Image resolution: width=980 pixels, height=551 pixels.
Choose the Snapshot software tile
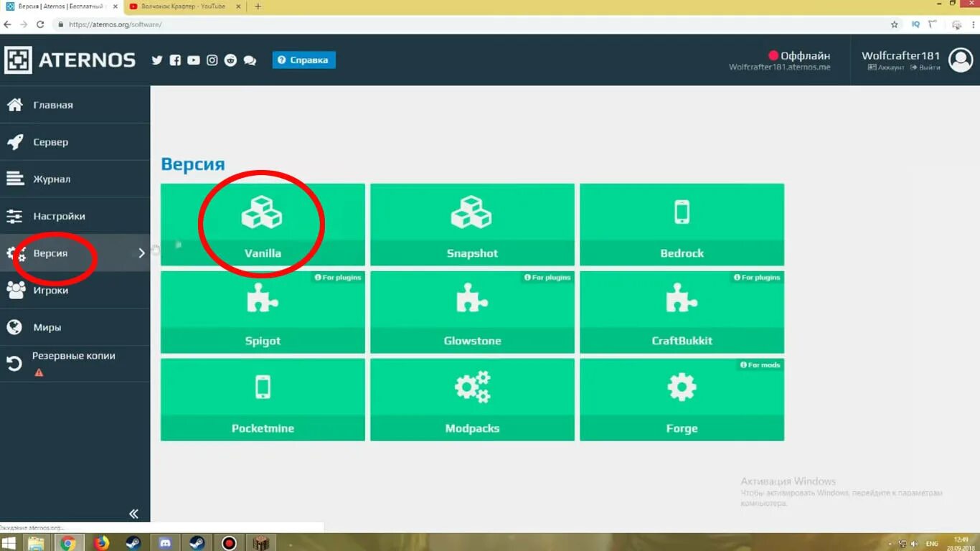[x=472, y=225]
